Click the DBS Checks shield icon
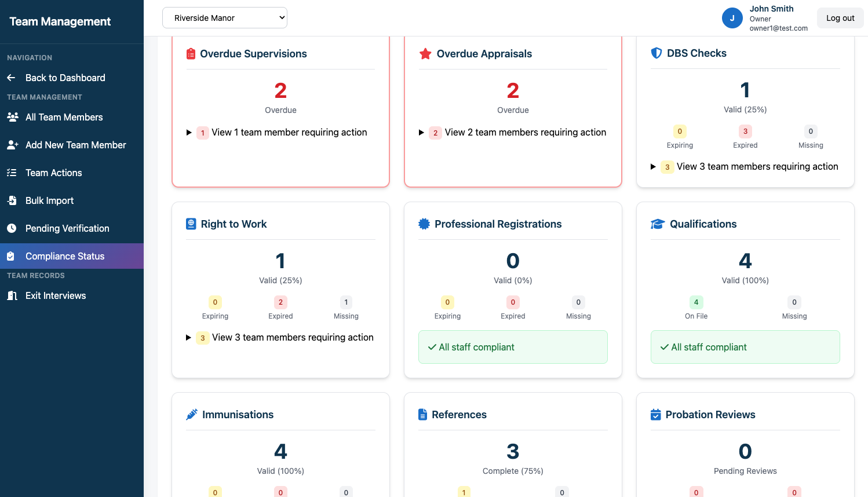The width and height of the screenshot is (868, 497). tap(657, 53)
